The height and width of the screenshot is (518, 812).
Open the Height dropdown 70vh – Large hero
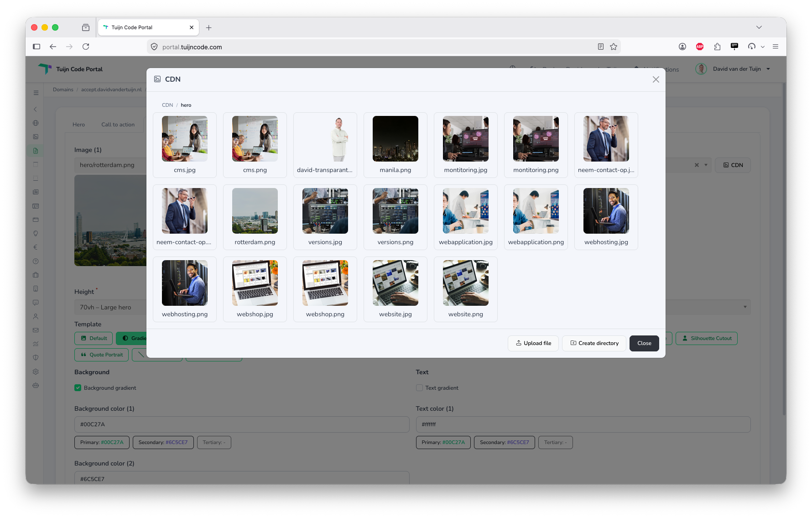[412, 307]
